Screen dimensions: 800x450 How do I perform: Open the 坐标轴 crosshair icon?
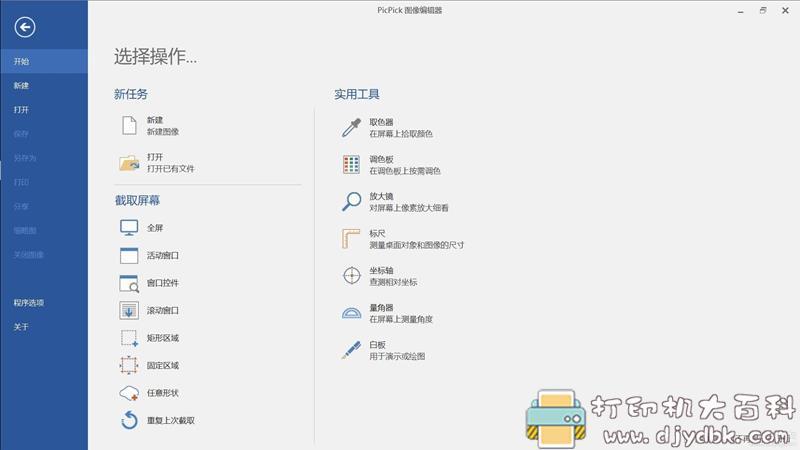[351, 276]
